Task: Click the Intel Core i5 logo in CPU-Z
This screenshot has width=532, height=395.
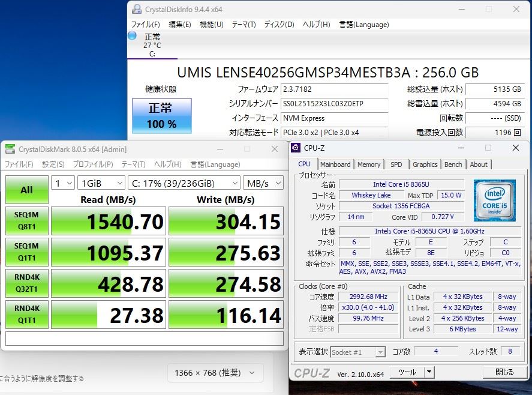Action: click(495, 201)
